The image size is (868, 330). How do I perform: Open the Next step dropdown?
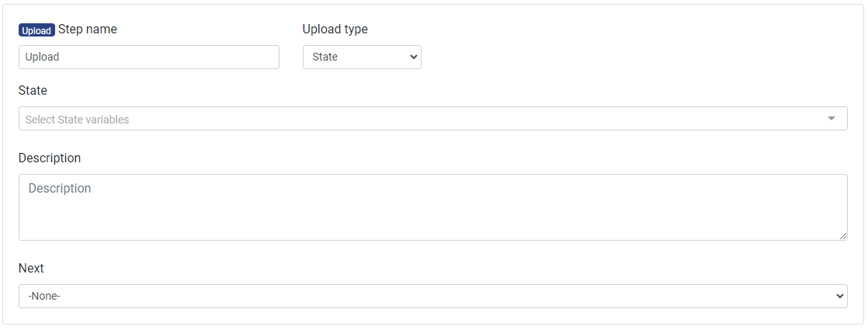(432, 296)
